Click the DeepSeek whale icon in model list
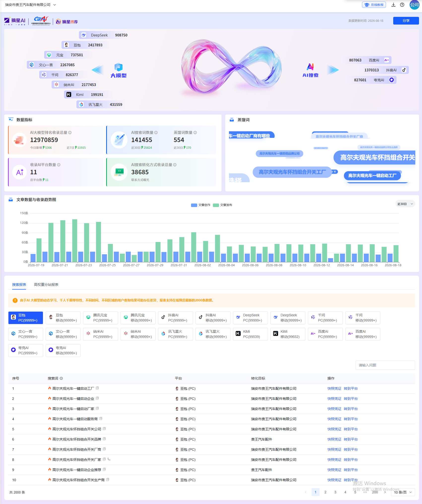Image resolution: width=422 pixels, height=504 pixels. tap(84, 35)
